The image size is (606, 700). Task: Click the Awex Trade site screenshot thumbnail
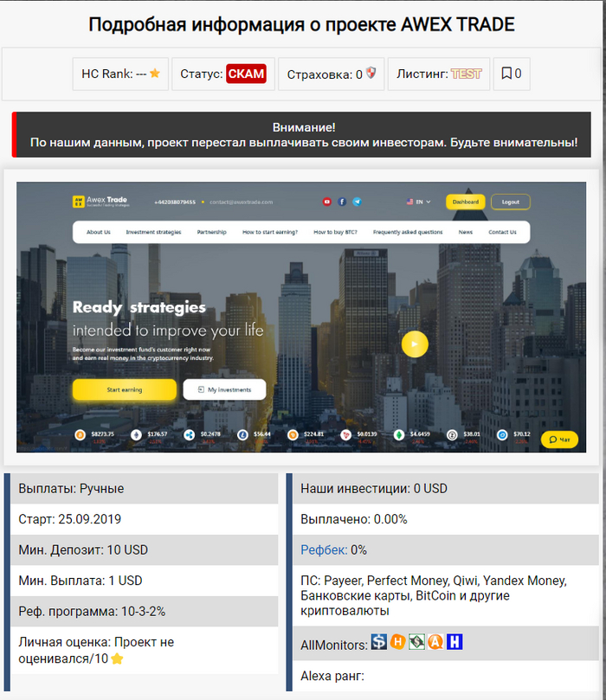pos(301,317)
